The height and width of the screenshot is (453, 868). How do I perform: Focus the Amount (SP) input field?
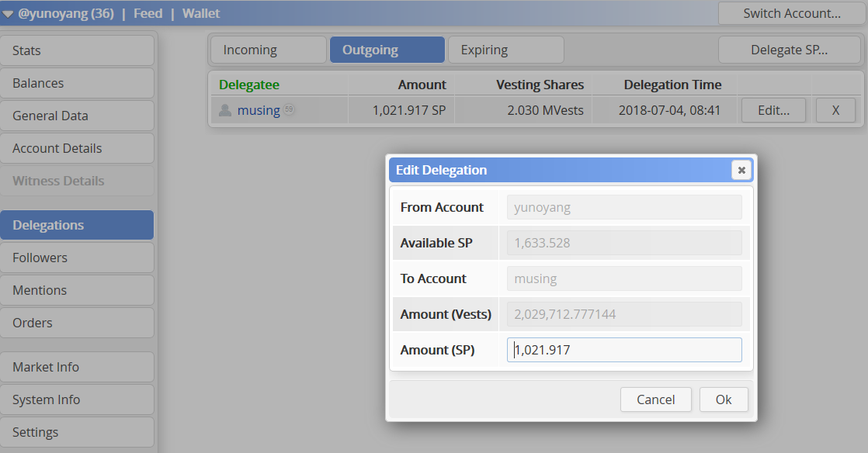(624, 350)
